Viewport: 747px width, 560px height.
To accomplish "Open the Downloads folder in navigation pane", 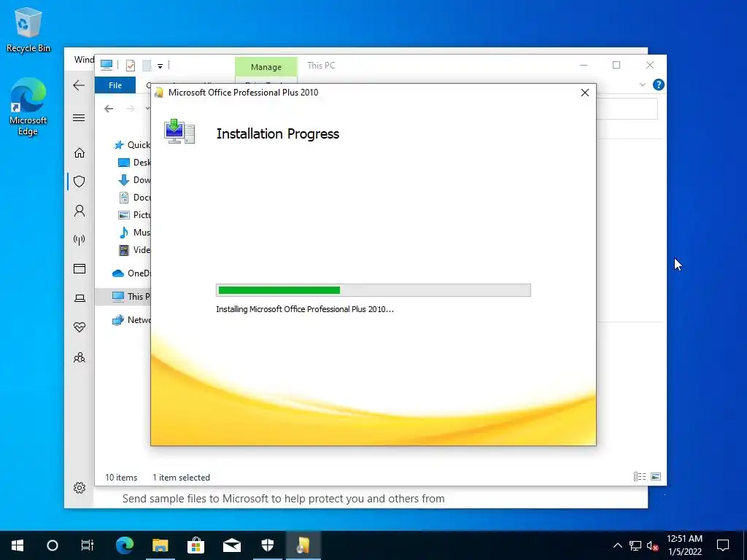I will click(x=134, y=180).
